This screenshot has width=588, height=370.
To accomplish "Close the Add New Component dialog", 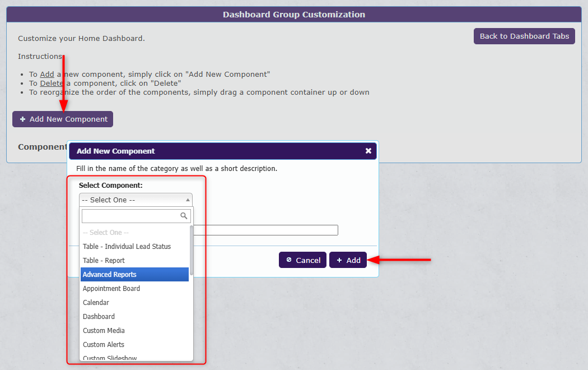I will point(368,151).
